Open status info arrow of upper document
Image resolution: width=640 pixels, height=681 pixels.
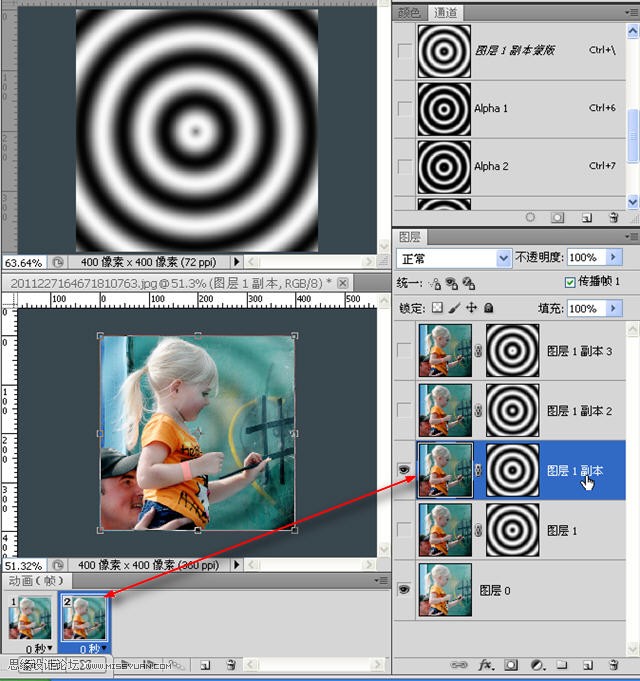(x=237, y=262)
